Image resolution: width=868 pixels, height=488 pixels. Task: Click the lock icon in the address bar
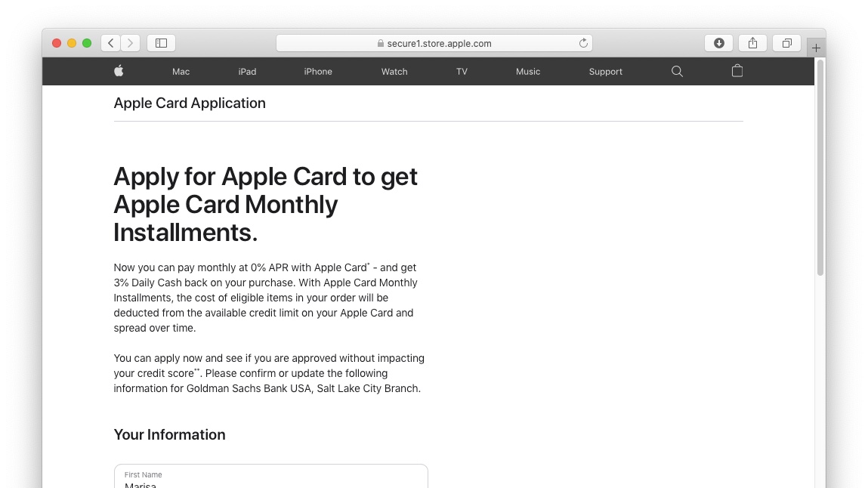380,43
